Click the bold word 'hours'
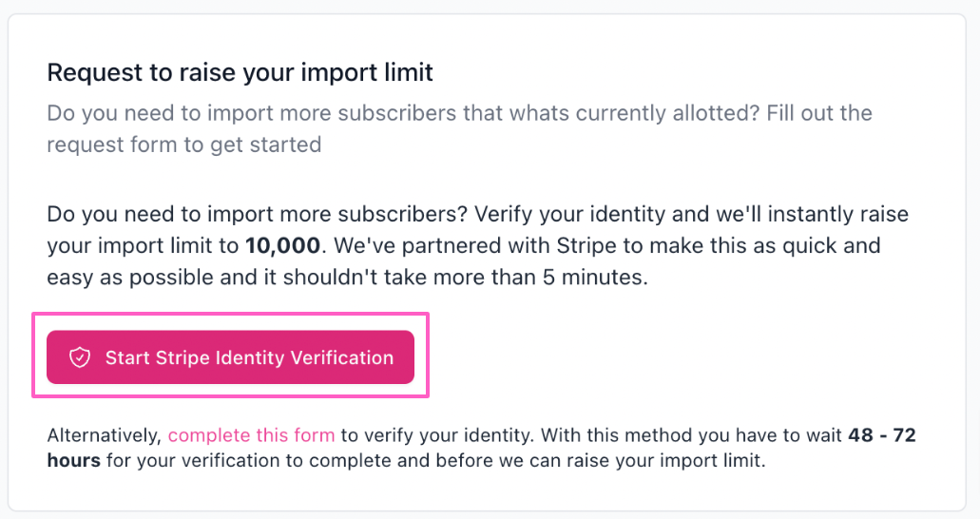 pyautogui.click(x=74, y=461)
